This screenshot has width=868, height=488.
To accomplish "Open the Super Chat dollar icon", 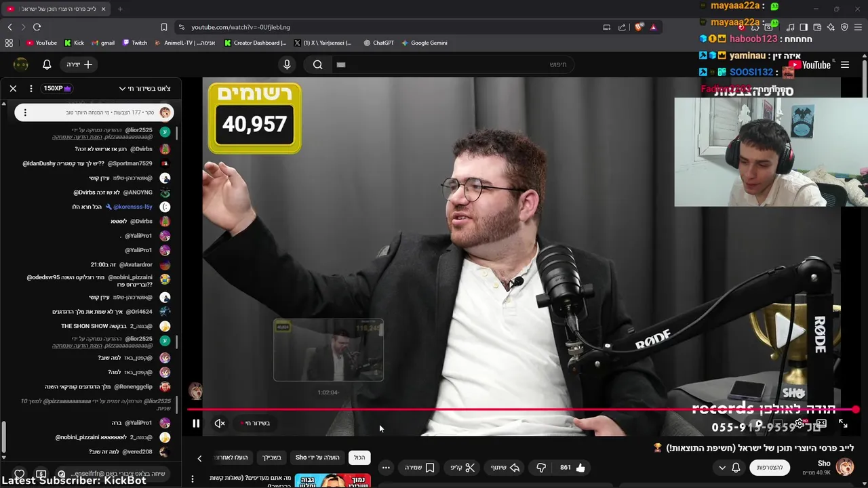I will click(41, 474).
